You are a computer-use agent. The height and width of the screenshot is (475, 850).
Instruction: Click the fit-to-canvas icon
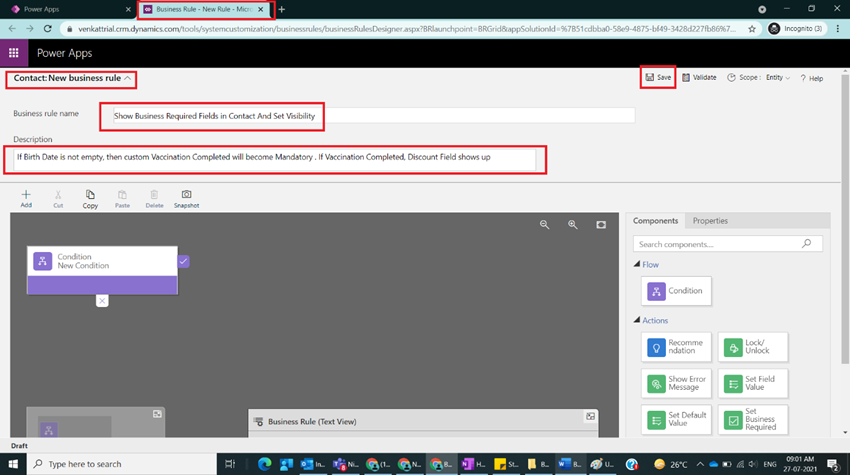coord(601,224)
